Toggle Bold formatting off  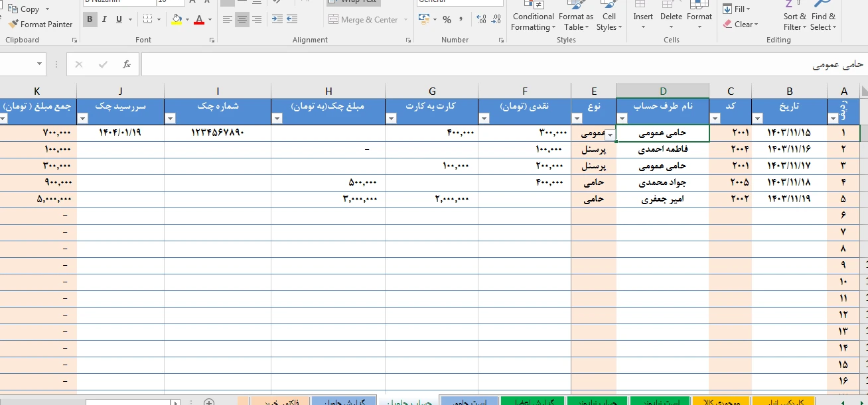[90, 20]
